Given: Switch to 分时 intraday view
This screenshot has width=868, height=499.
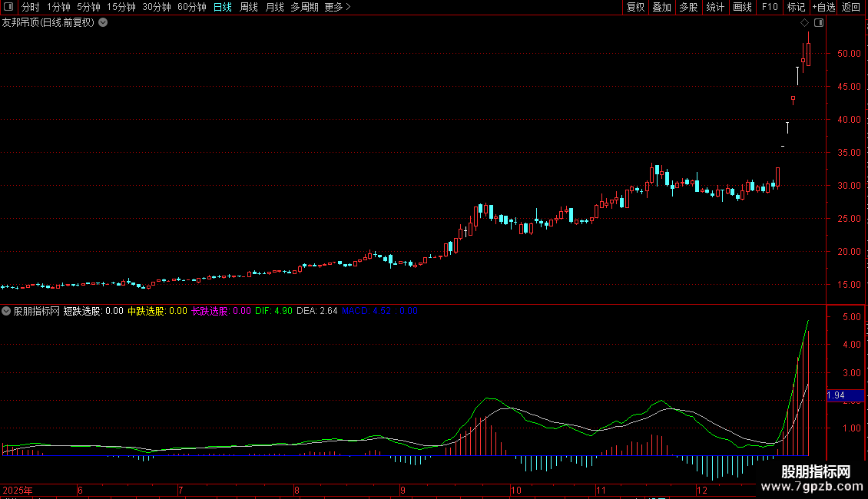Looking at the screenshot, I should [31, 7].
